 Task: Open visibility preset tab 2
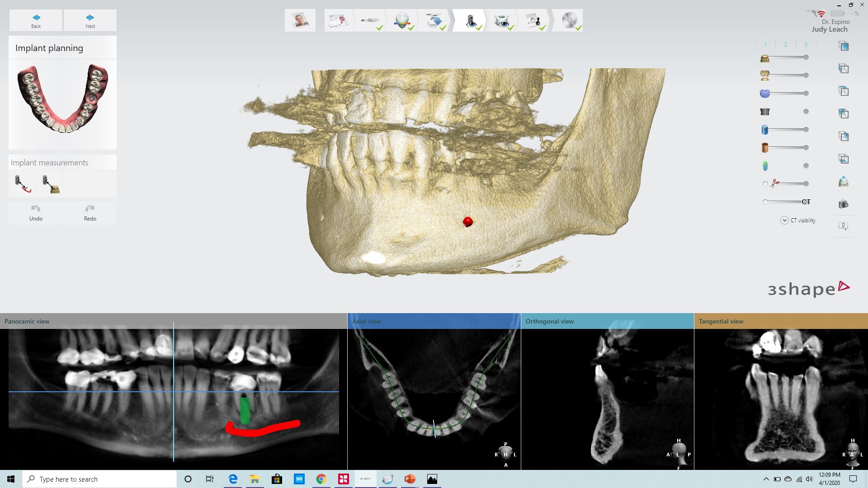[785, 44]
